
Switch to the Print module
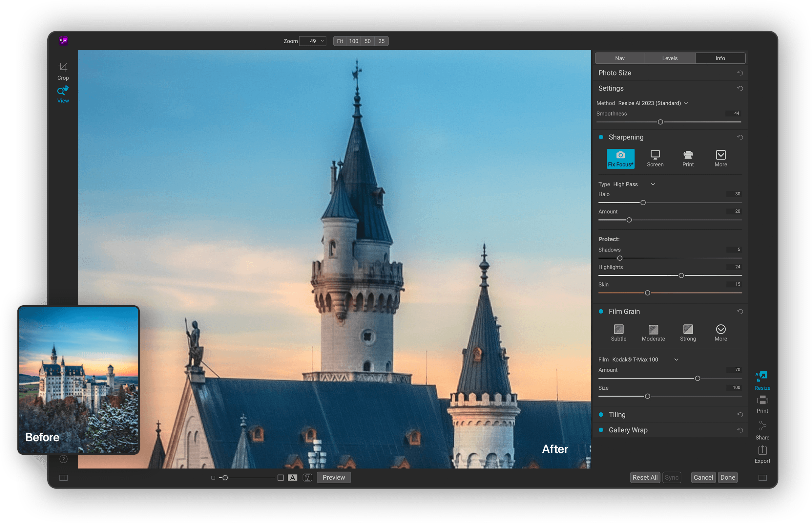[762, 404]
